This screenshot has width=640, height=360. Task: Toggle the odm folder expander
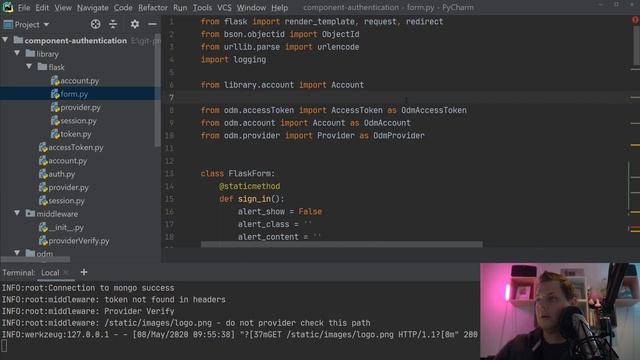pos(17,253)
